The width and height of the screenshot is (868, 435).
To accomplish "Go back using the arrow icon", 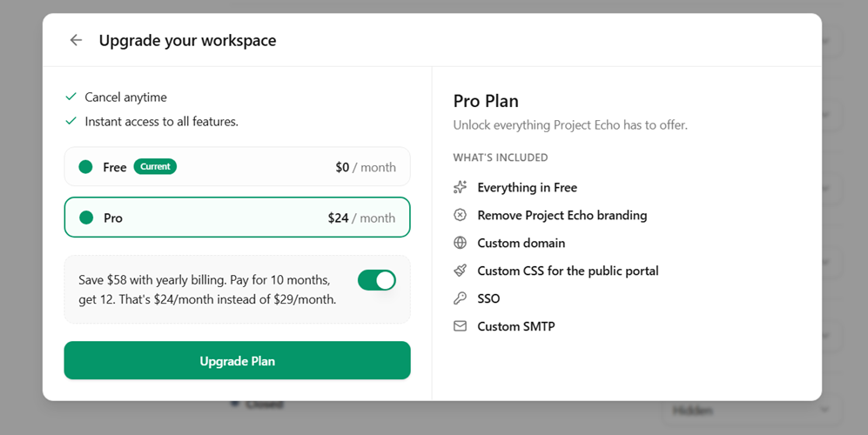I will click(76, 40).
